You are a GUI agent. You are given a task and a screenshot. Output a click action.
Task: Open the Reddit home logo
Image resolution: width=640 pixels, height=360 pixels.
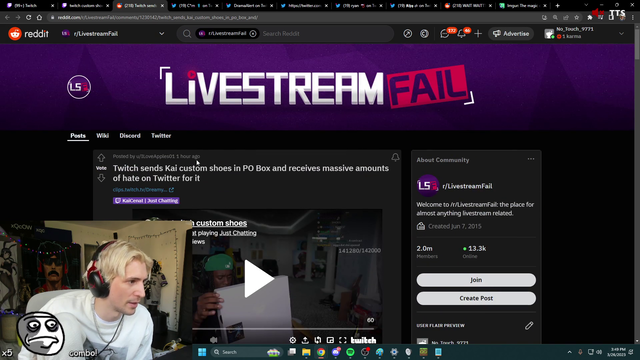(28, 33)
